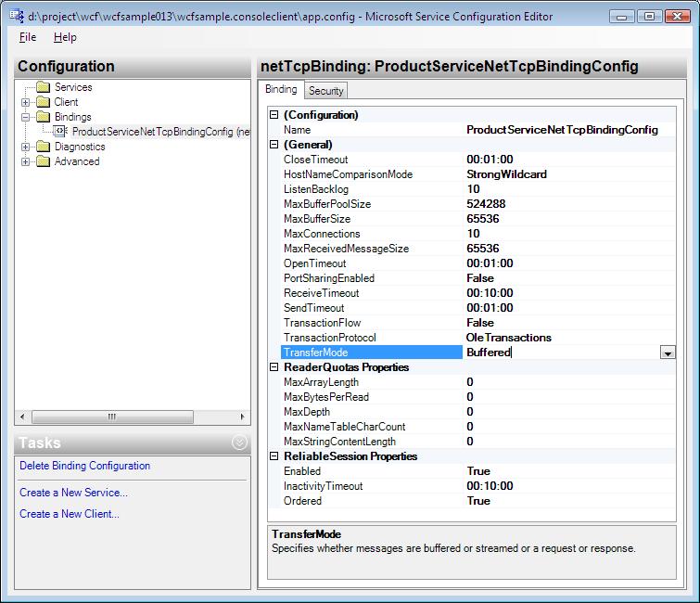The height and width of the screenshot is (603, 700).
Task: Select the MaxArrayLength property label
Action: [x=321, y=382]
